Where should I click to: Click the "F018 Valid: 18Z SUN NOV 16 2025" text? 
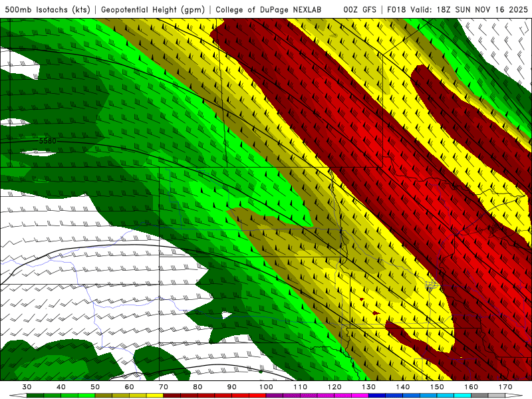point(458,9)
